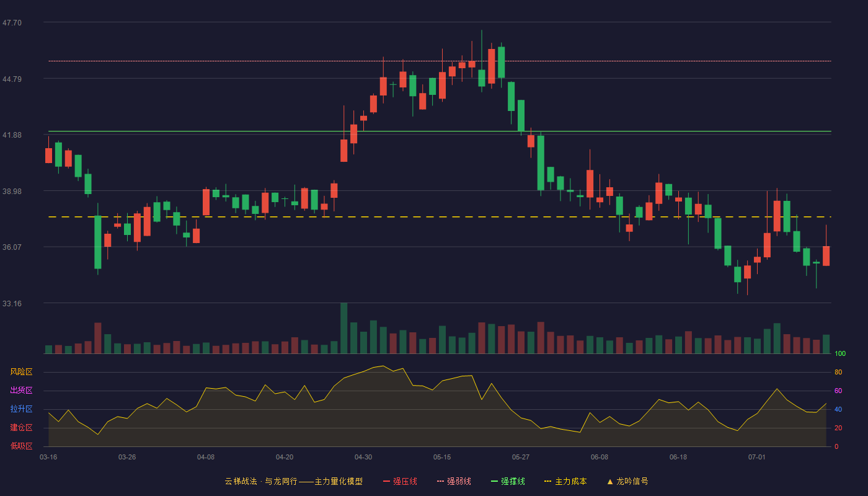Select the 03-26 date label
868x496 pixels.
(127, 457)
